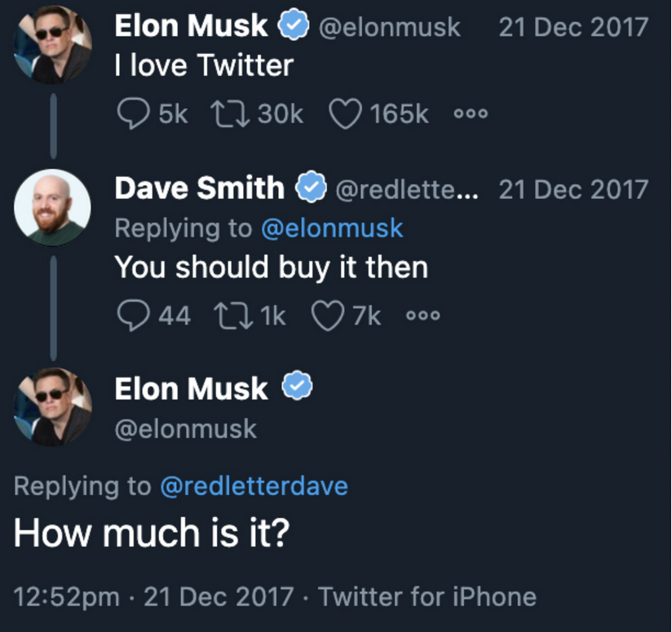
Task: Open Elon Musk's name on first tweet
Action: tap(191, 26)
